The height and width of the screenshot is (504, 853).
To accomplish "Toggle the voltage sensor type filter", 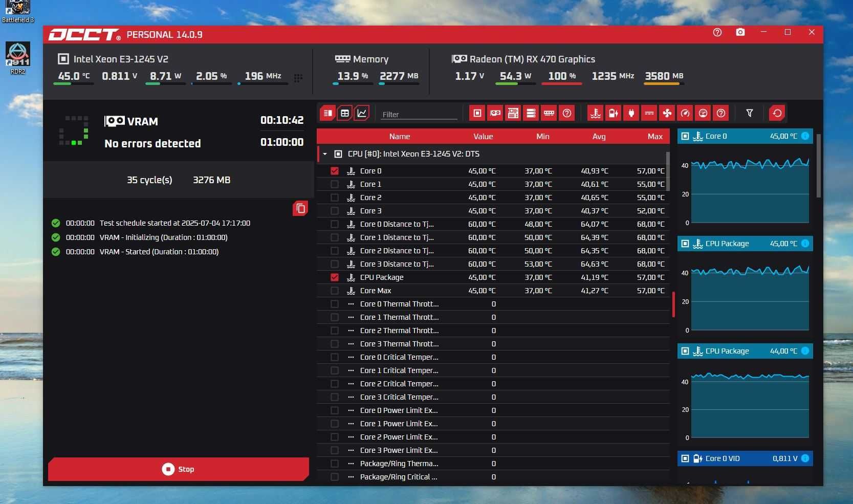I will coord(614,113).
